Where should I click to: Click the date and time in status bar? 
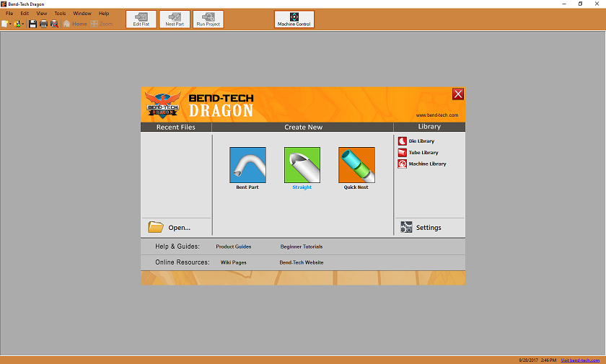[537, 360]
